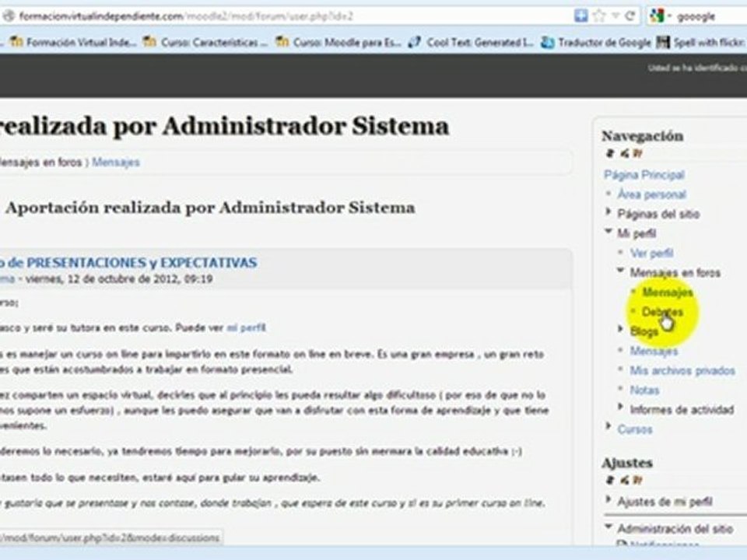Go to Página Principal in navigation

point(644,175)
